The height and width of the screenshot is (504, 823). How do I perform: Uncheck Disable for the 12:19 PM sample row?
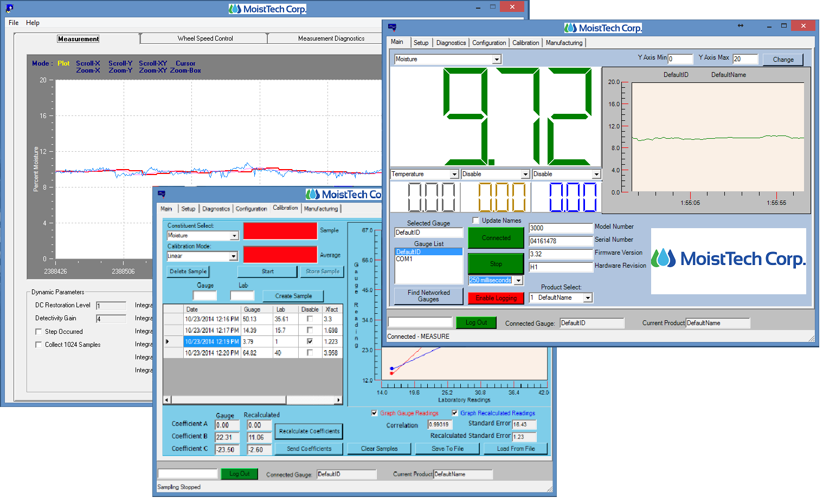click(x=310, y=341)
